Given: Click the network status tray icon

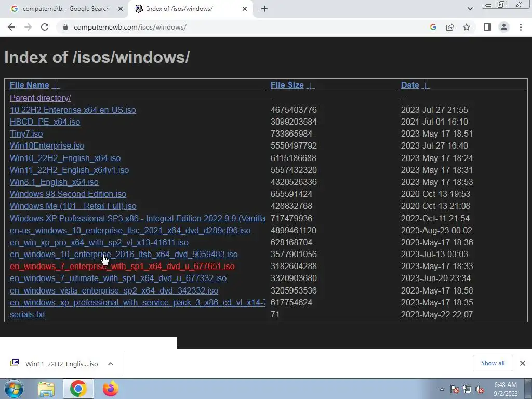Looking at the screenshot, I should point(467,389).
